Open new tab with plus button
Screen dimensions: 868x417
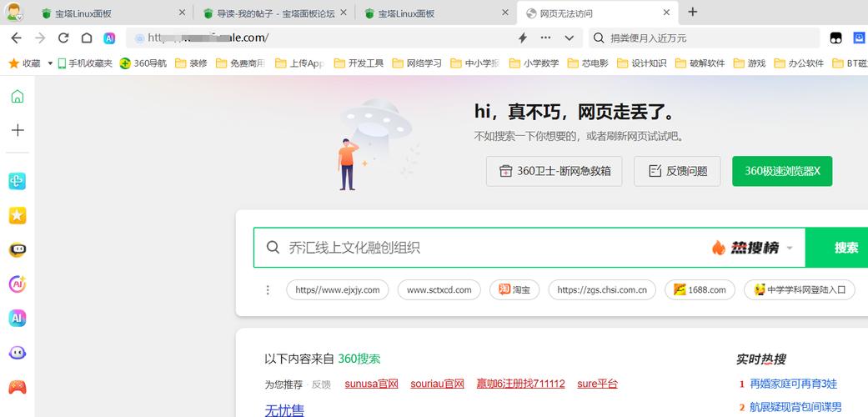coord(692,12)
